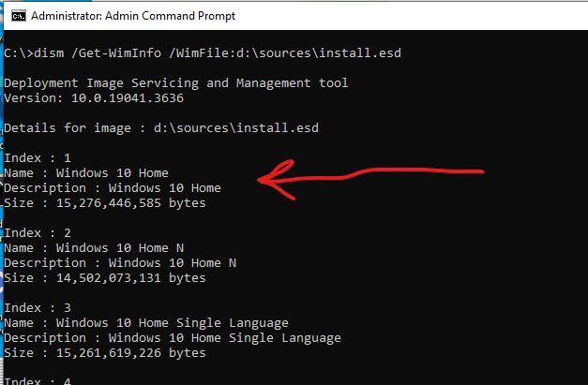Click the Index : 2 line
Screen dimensions: 588x385
[38, 233]
